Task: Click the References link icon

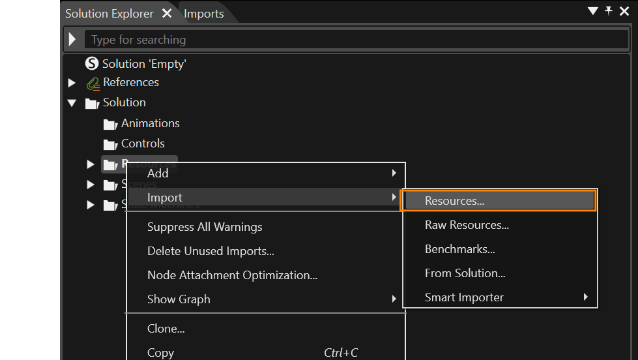Action: click(93, 83)
